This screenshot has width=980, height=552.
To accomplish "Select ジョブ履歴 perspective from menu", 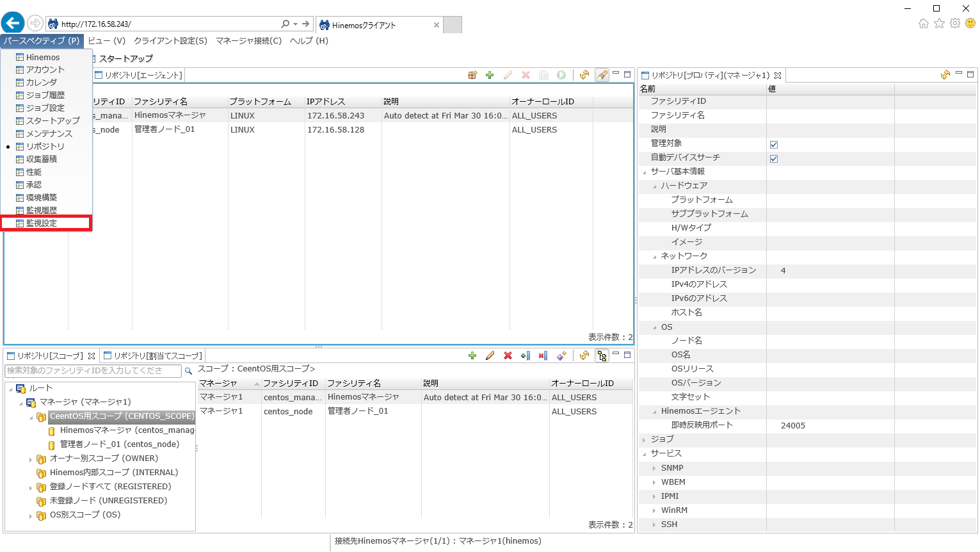I will point(46,95).
